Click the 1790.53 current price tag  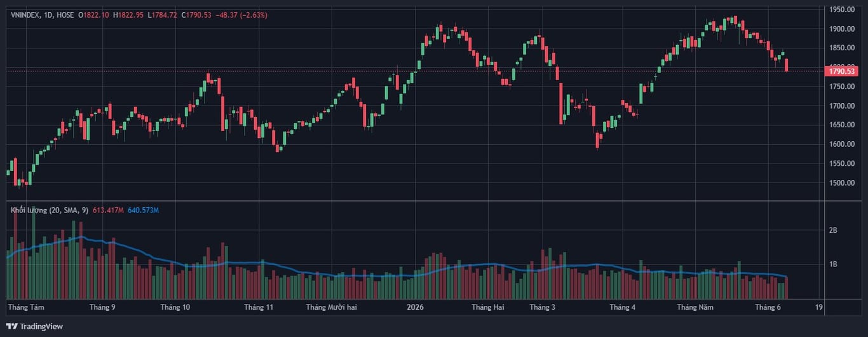(x=842, y=71)
